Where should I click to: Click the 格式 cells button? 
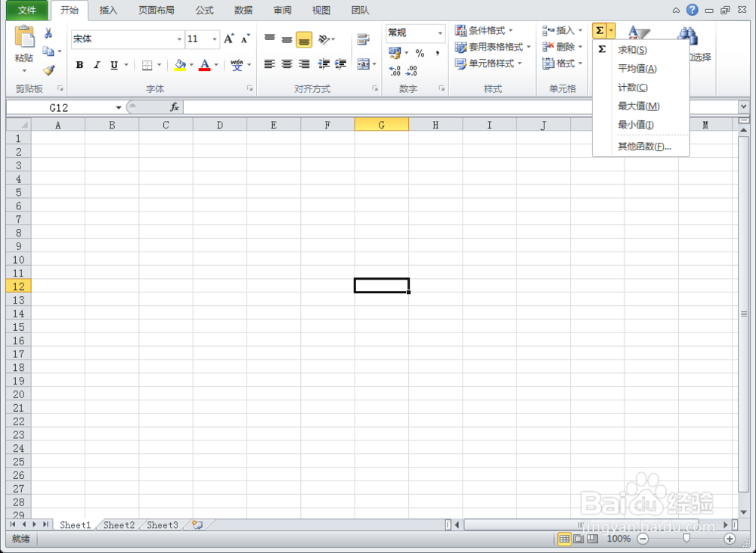562,63
